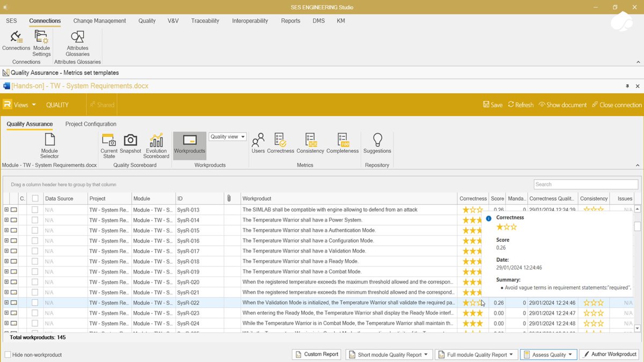
Task: Expand the SysR-013 row
Action: tap(6, 210)
